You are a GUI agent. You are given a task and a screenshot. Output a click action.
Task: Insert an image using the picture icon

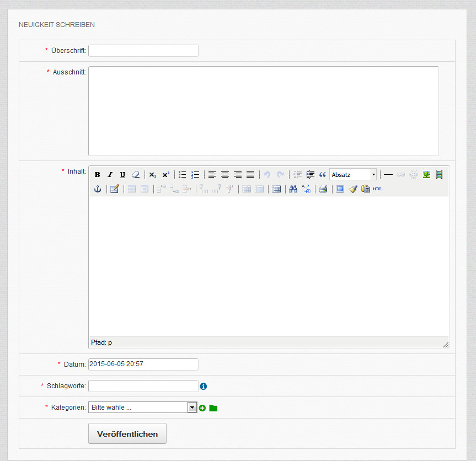(426, 175)
